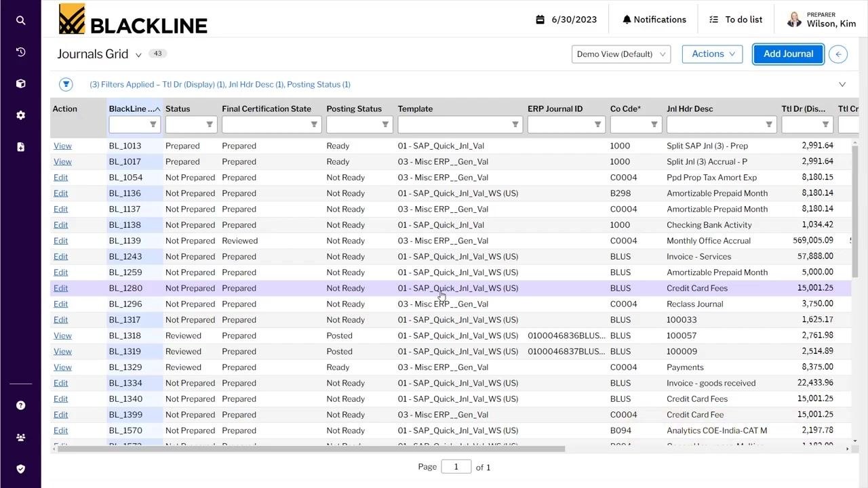The width and height of the screenshot is (868, 488).
Task: Open the Template column filter funnel
Action: pos(515,124)
